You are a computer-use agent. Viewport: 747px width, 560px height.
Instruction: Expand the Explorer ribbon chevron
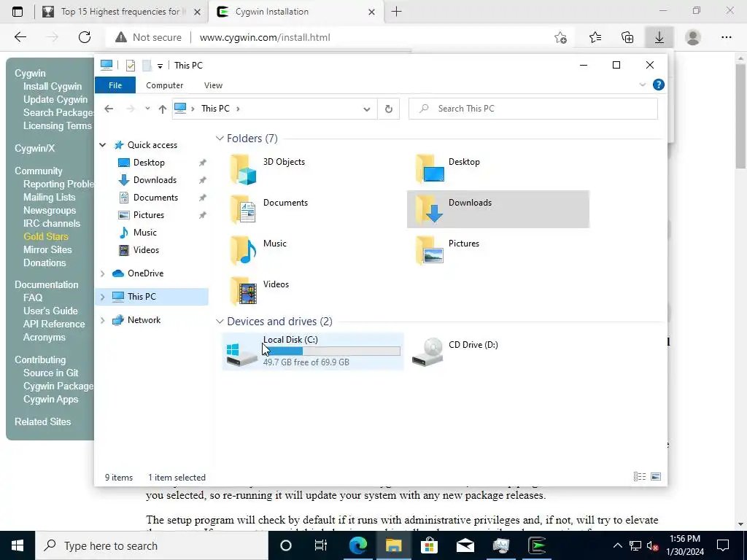point(642,85)
